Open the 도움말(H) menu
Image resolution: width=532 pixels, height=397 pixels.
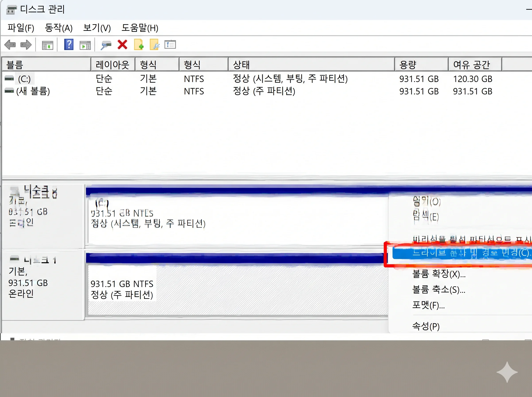(140, 28)
